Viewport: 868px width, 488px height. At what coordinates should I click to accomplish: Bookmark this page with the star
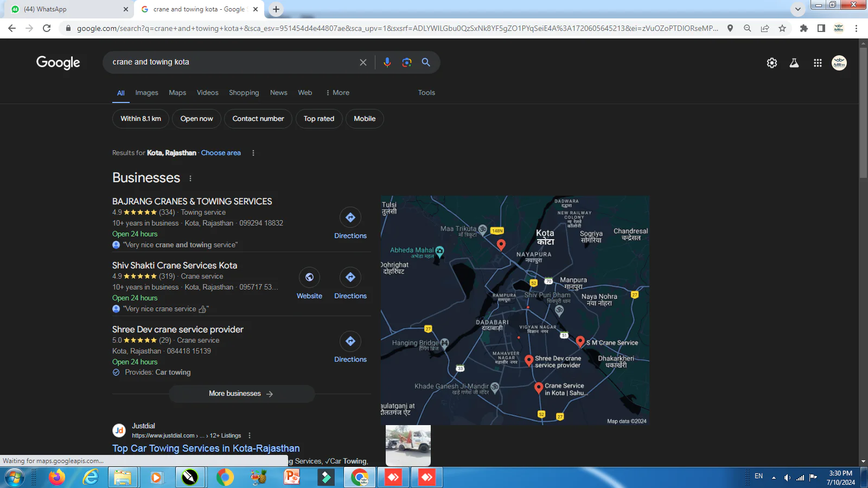782,28
